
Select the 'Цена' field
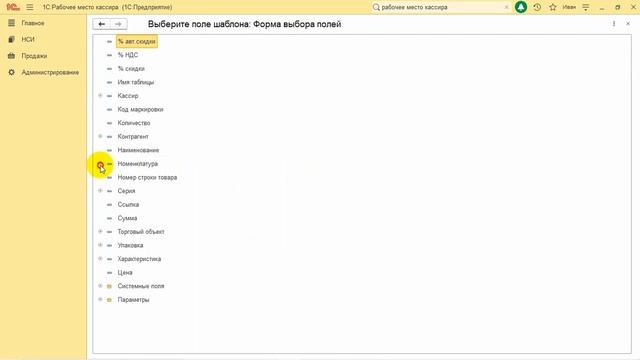coord(125,273)
